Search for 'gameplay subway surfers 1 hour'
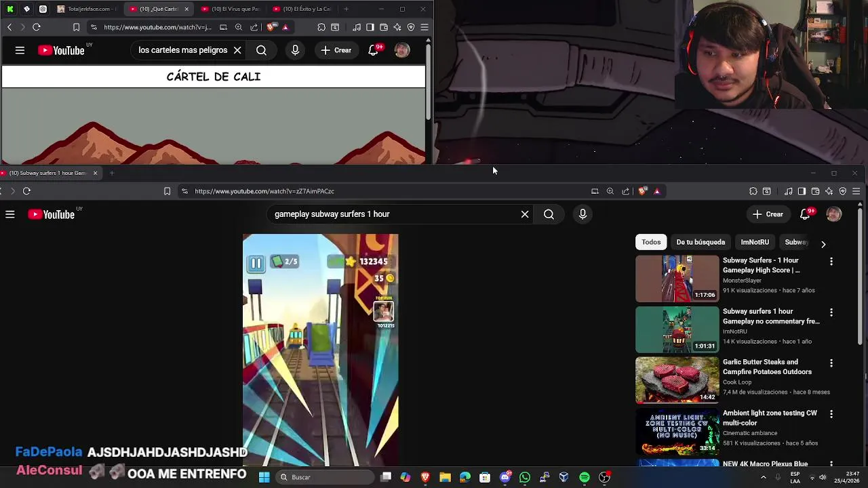The height and width of the screenshot is (488, 868). pos(549,214)
